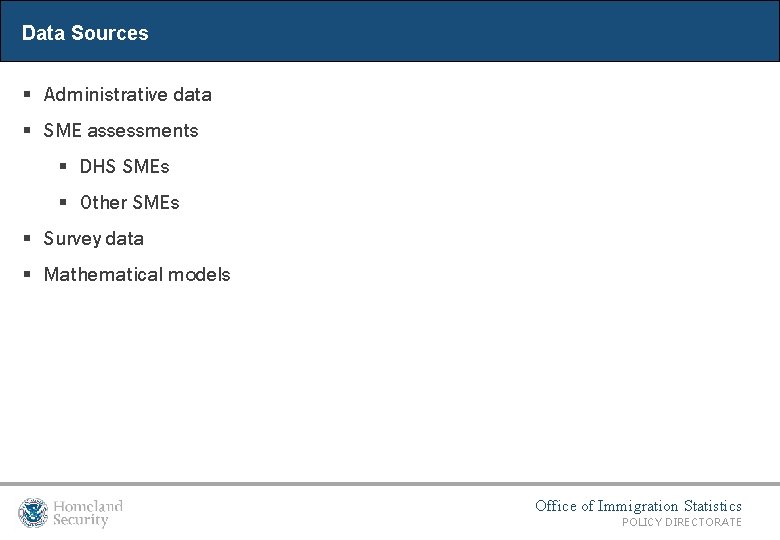
Task: Select the Survey data bullet text
Action: [94, 239]
